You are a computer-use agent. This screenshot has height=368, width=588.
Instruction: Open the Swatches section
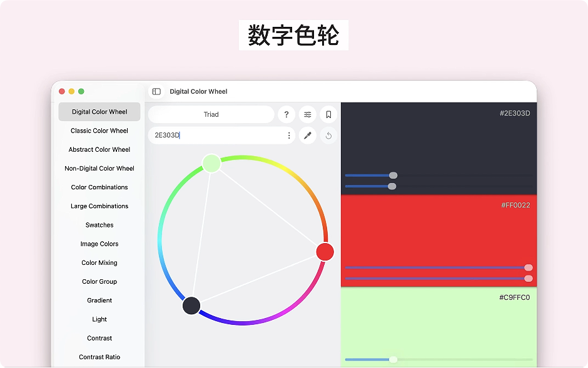[x=99, y=225]
